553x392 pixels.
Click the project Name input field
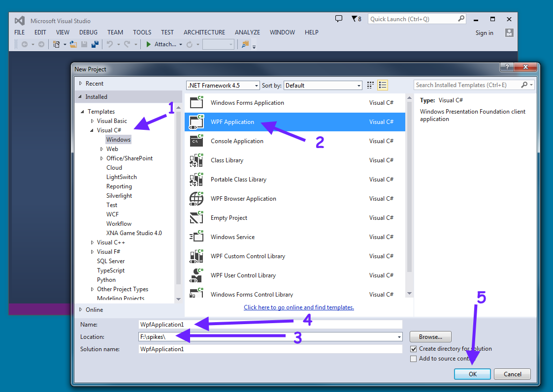click(270, 325)
